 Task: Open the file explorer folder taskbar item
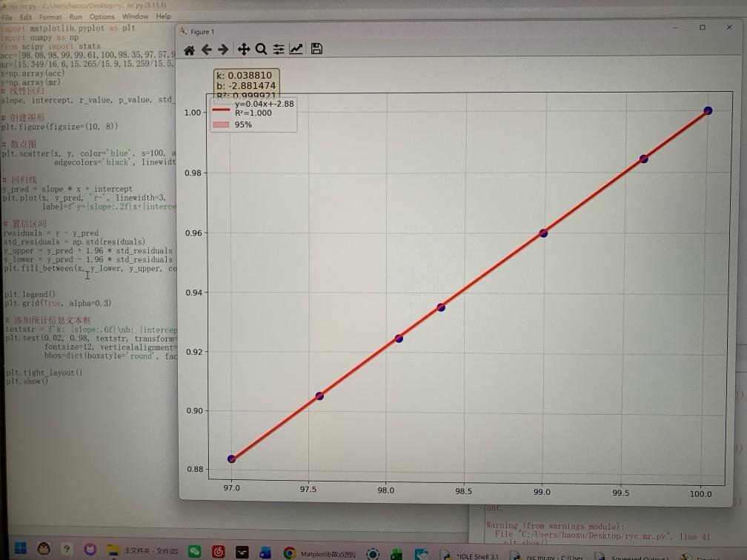(142, 550)
